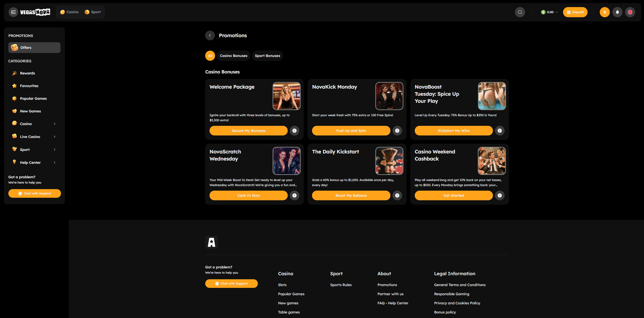Click the Deposit button
644x318 pixels.
(575, 12)
